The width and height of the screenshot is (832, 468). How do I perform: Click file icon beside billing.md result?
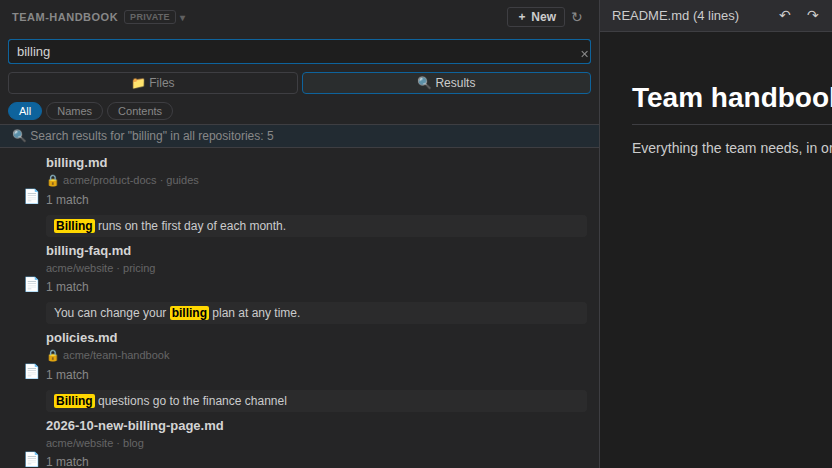[32, 196]
